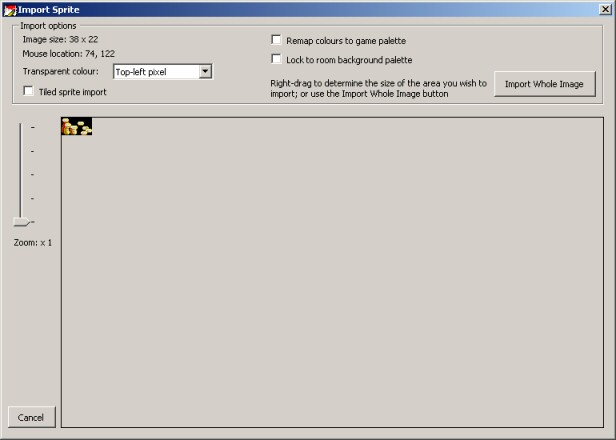Screen dimensions: 616x440
Task: Click the zoom slider handle
Action: click(x=21, y=221)
